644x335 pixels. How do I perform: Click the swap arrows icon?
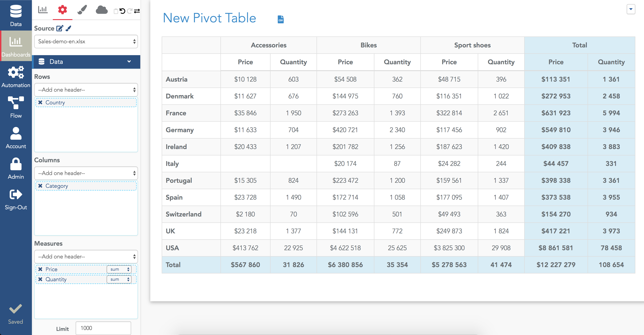click(137, 11)
